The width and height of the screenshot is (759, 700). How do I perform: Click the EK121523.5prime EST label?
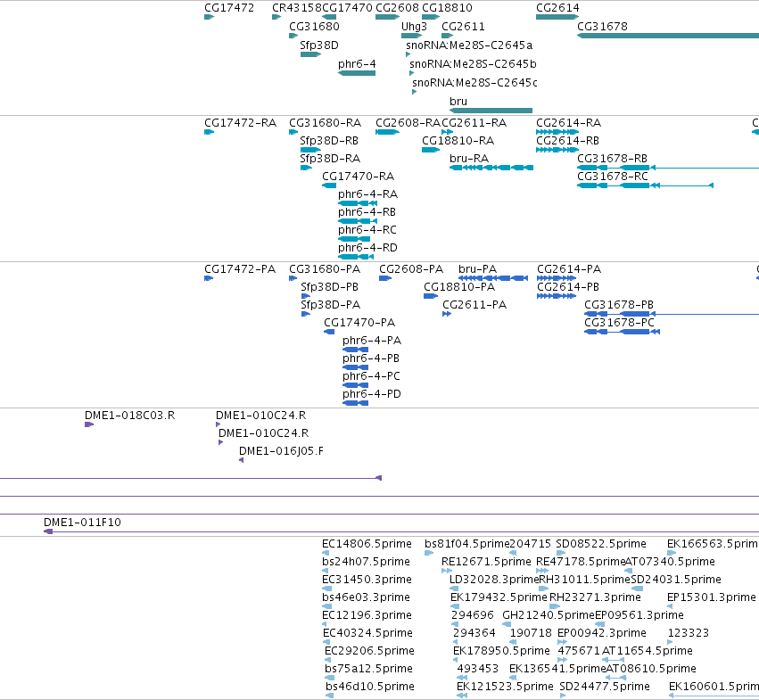coord(505,687)
